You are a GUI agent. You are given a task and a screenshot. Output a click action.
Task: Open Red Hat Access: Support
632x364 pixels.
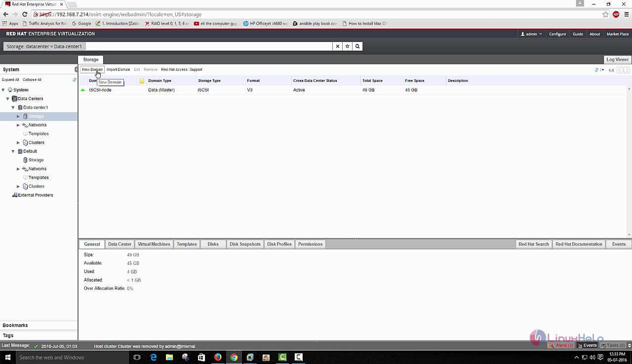[182, 70]
